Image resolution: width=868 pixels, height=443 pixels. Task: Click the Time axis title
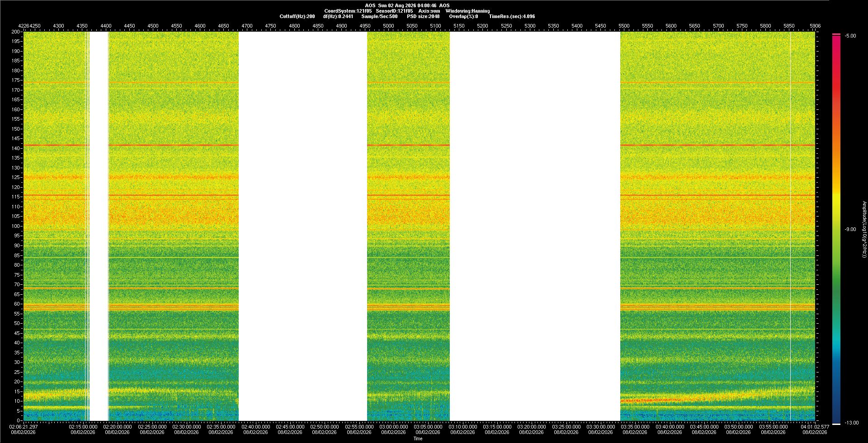[418, 438]
